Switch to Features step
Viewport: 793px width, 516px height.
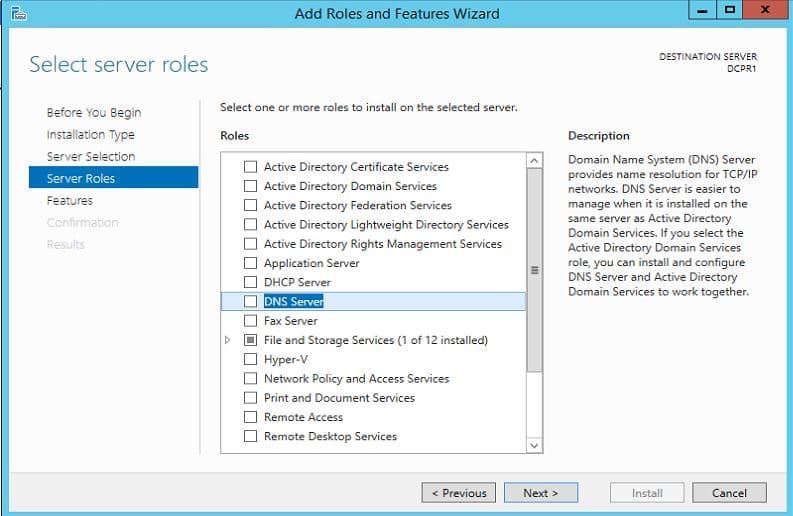click(70, 200)
